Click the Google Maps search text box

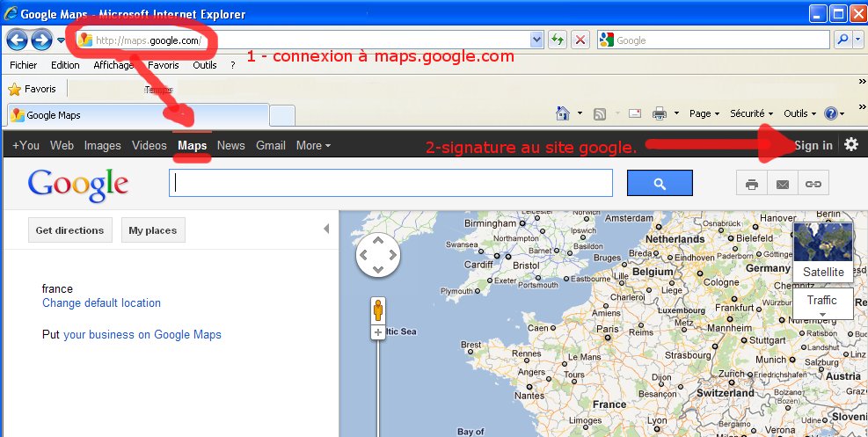[390, 183]
